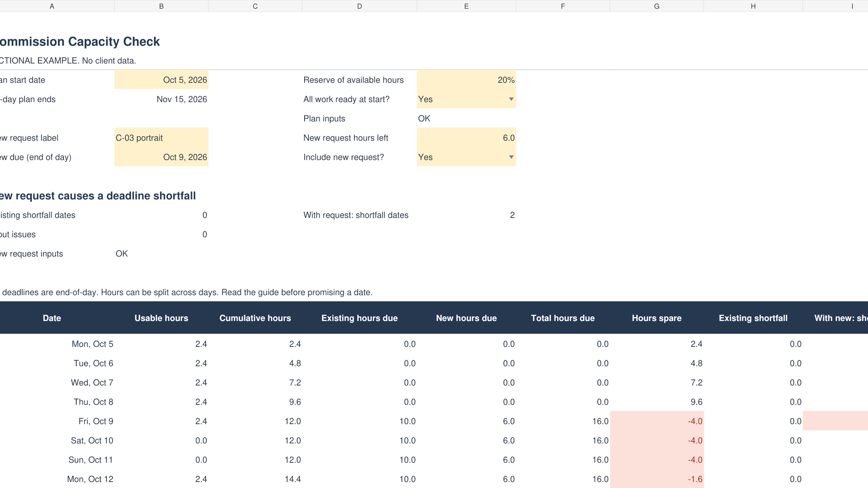Click the 'Plan inputs' OK value
868x488 pixels.
pyautogui.click(x=424, y=119)
